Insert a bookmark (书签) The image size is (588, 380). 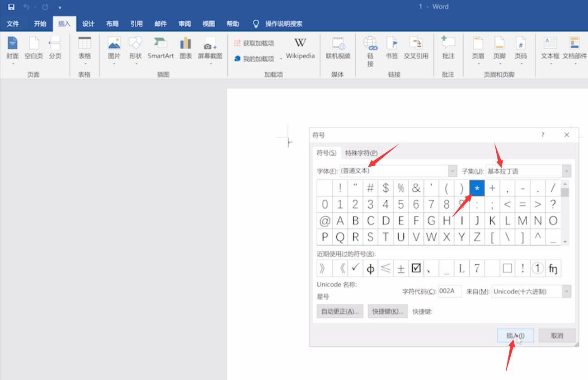[392, 48]
